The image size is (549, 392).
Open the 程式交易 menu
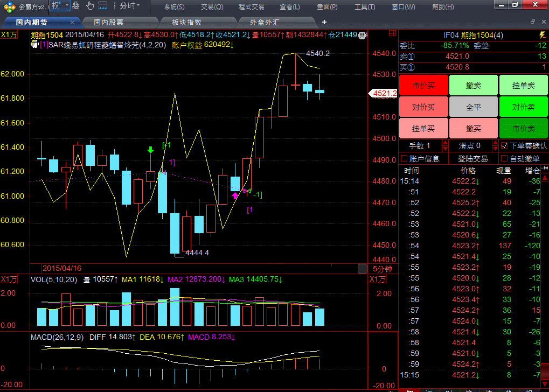click(252, 6)
